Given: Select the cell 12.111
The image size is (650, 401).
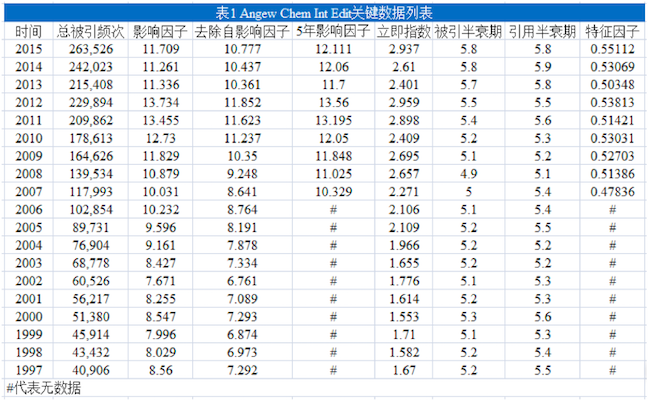Looking at the screenshot, I should (333, 49).
